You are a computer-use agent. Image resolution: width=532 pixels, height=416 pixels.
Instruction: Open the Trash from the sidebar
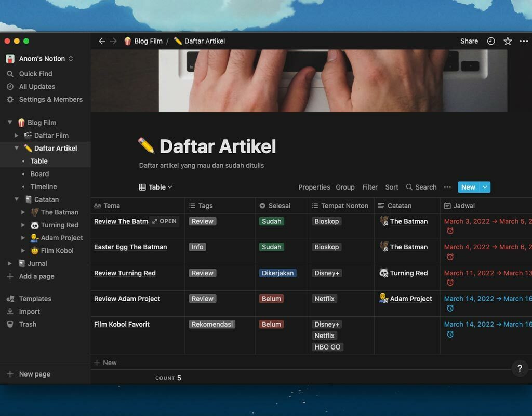[x=28, y=324]
